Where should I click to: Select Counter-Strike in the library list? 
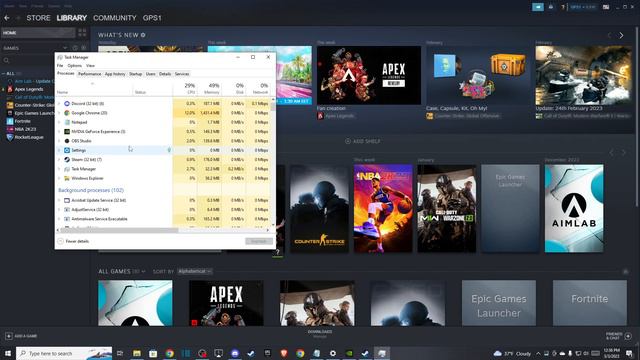pos(34,105)
